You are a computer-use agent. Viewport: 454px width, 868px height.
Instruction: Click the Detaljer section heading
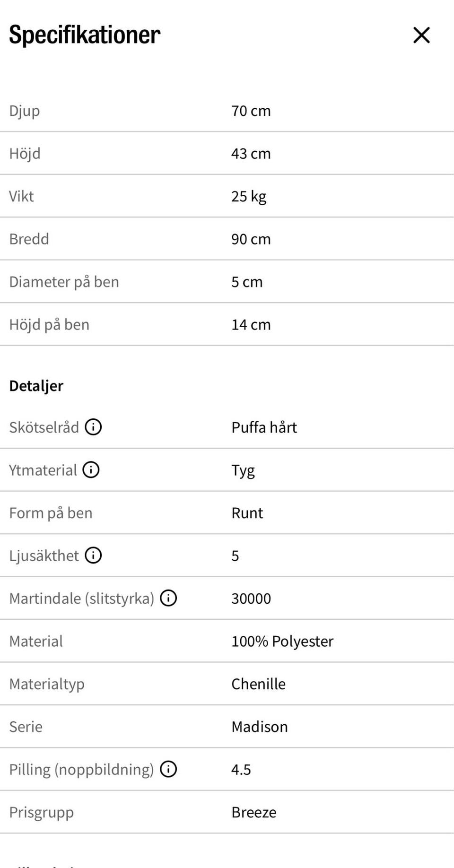36,386
